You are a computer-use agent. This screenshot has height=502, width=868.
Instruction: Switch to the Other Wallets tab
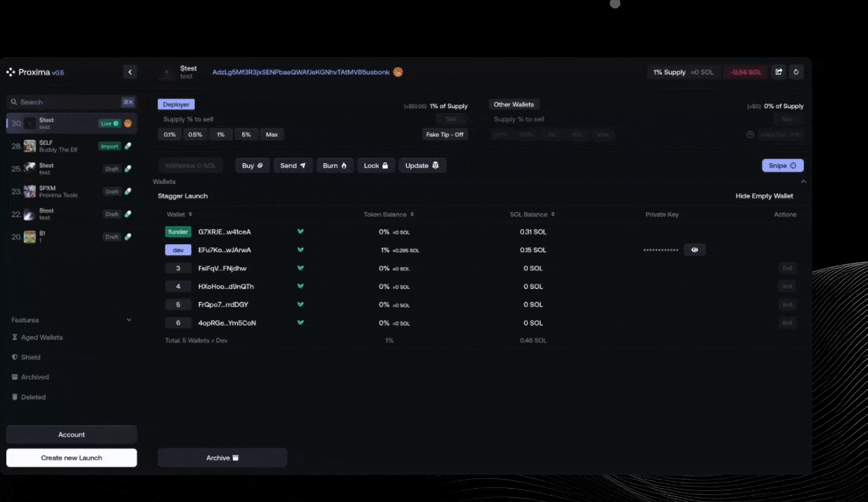tap(514, 105)
